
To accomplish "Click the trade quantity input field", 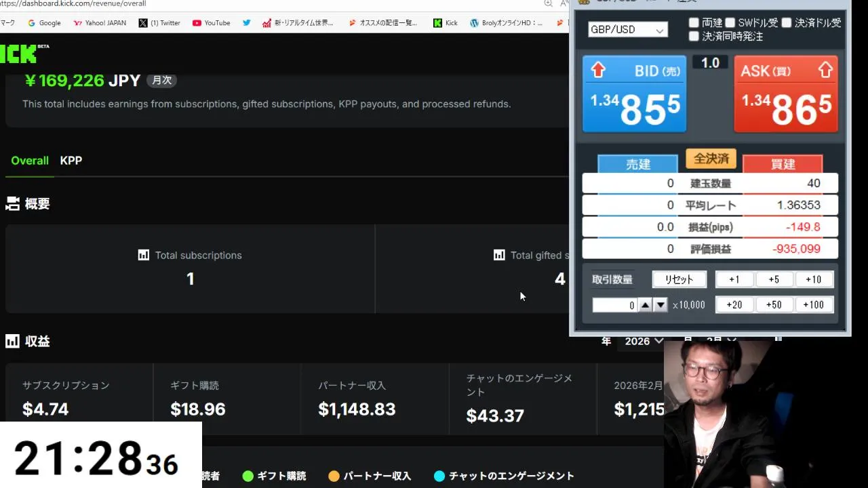I will tap(615, 305).
